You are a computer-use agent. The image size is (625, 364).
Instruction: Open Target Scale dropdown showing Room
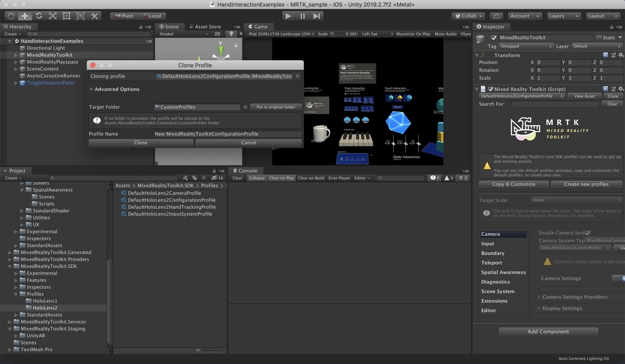[577, 200]
